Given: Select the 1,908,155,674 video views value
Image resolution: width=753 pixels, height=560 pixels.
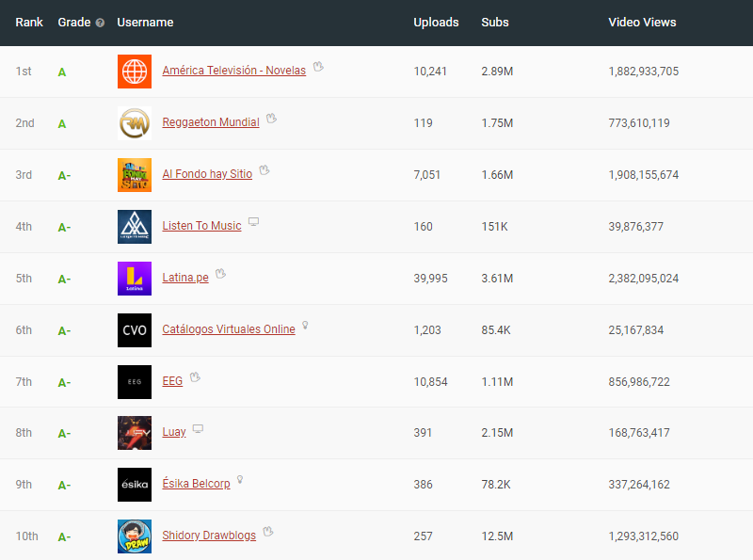Looking at the screenshot, I should [644, 175].
